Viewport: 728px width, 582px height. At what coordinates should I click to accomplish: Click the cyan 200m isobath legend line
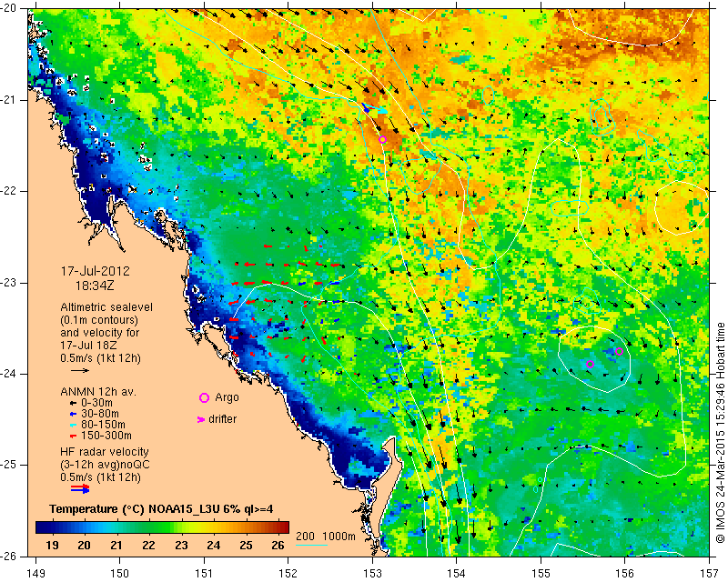(311, 545)
